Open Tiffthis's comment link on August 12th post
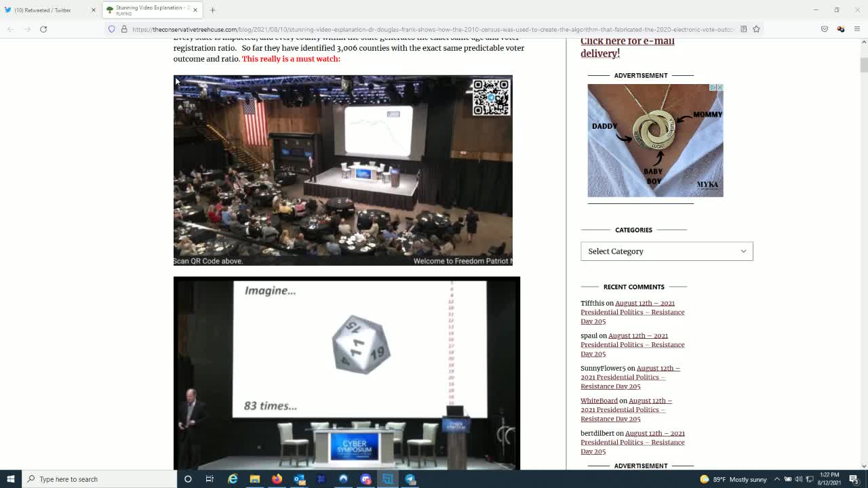The image size is (868, 488). click(x=632, y=312)
